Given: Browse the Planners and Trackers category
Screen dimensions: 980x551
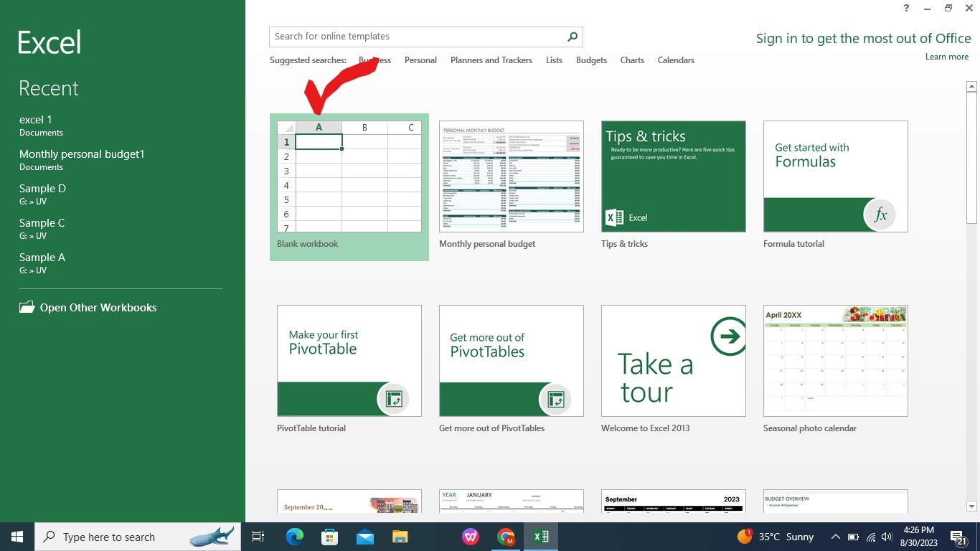Looking at the screenshot, I should pos(491,60).
